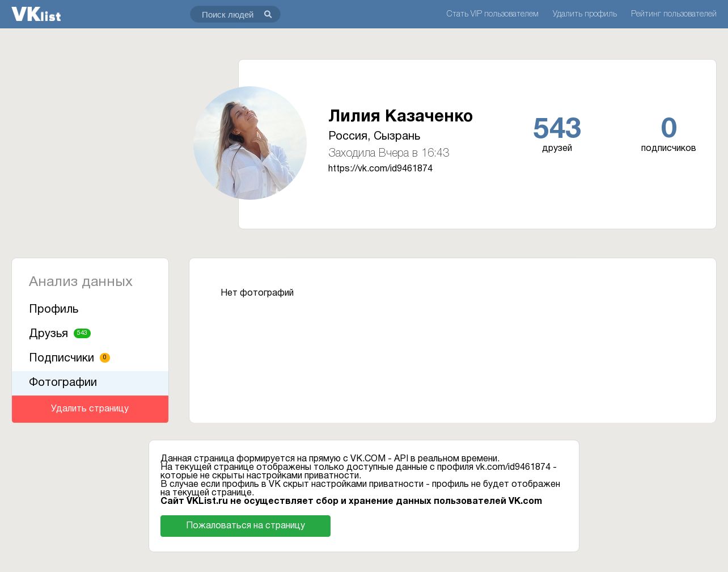
Task: Click the bold VKList.ru disclaimer line
Action: (351, 501)
